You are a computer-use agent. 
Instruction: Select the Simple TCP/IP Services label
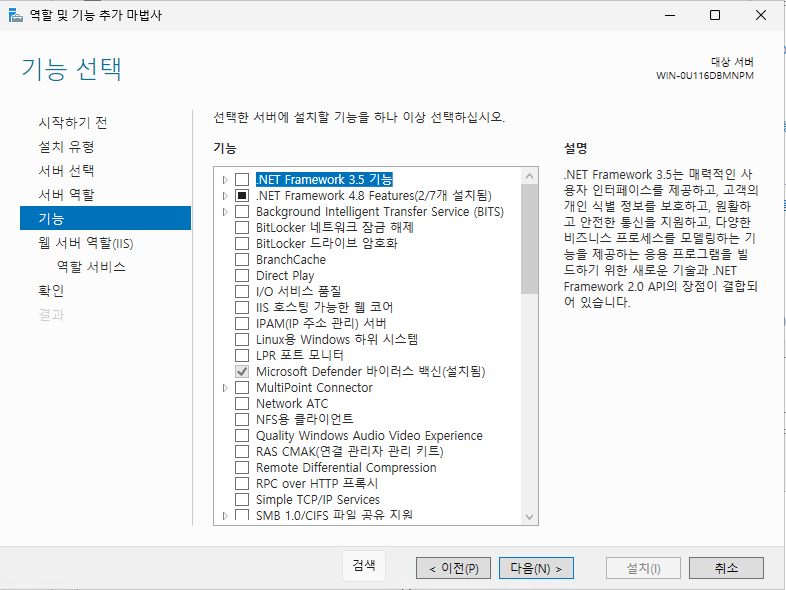318,500
